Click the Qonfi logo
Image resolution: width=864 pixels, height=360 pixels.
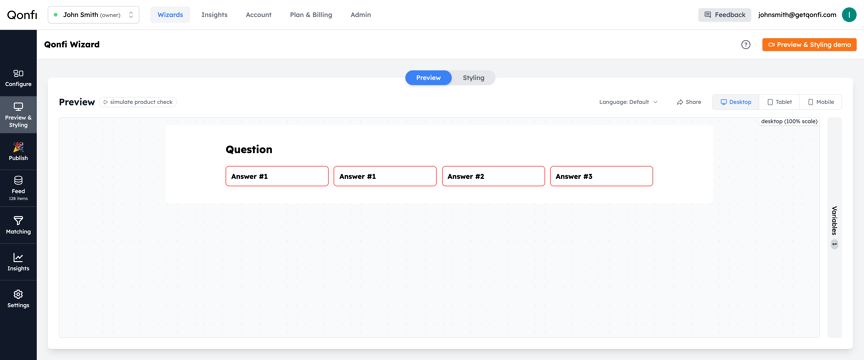22,15
